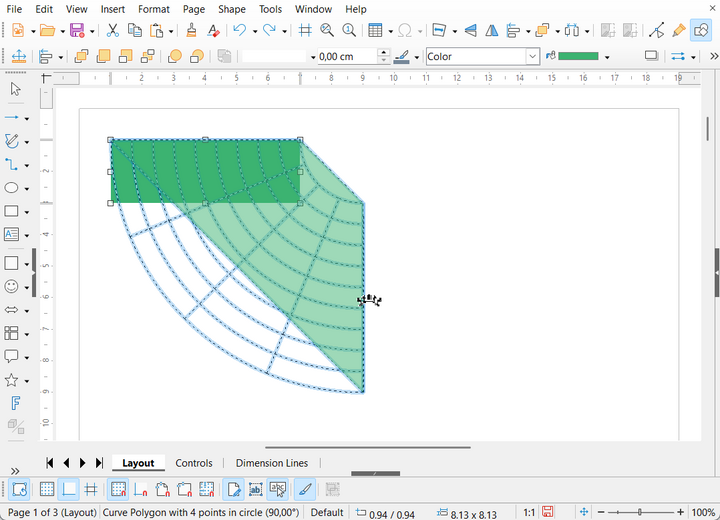
Task: Click the Clone Formatting paintbrush icon
Action: coord(191,31)
